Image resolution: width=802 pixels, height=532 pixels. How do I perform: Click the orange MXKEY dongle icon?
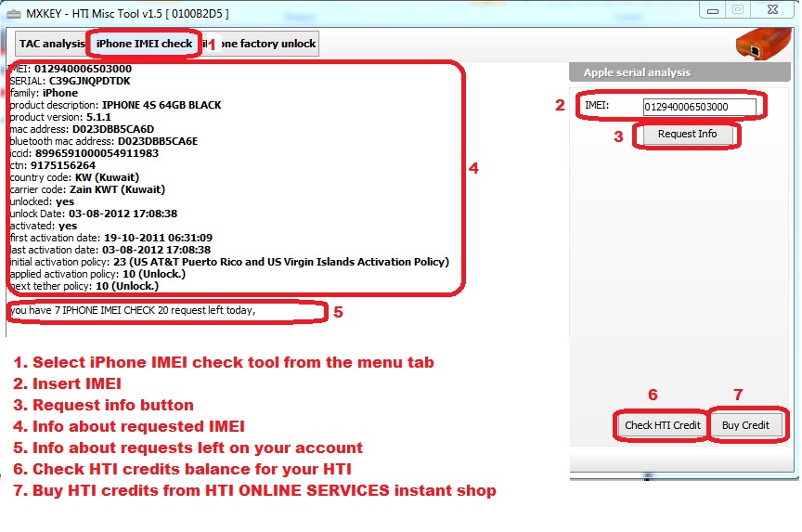tap(763, 45)
